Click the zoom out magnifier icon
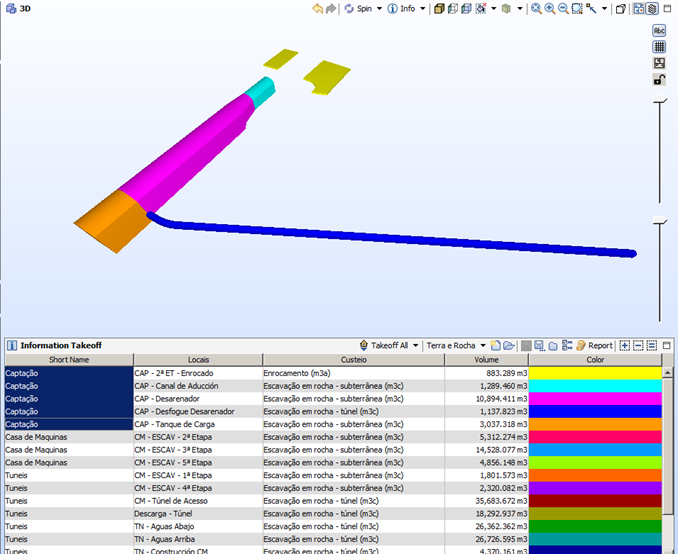678x554 pixels. pyautogui.click(x=563, y=8)
